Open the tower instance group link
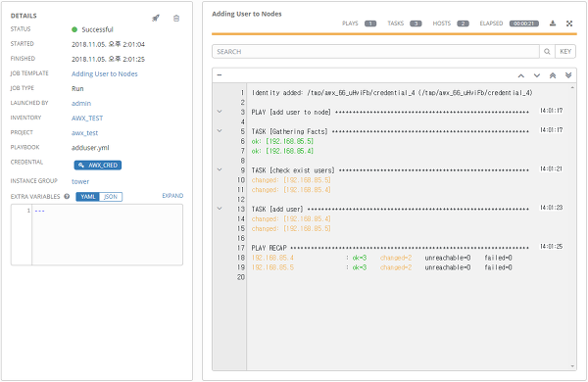This screenshot has width=588, height=382. click(x=80, y=181)
